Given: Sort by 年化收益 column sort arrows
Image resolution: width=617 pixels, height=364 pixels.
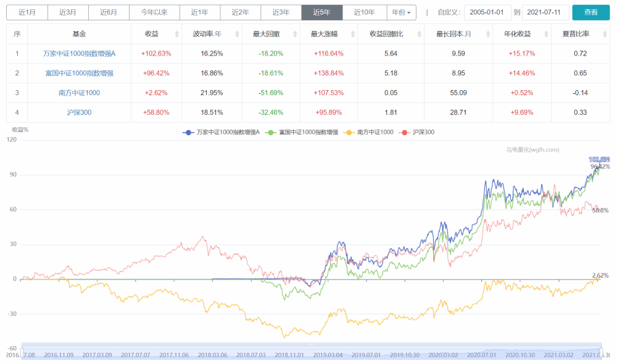Looking at the screenshot, I should 546,34.
